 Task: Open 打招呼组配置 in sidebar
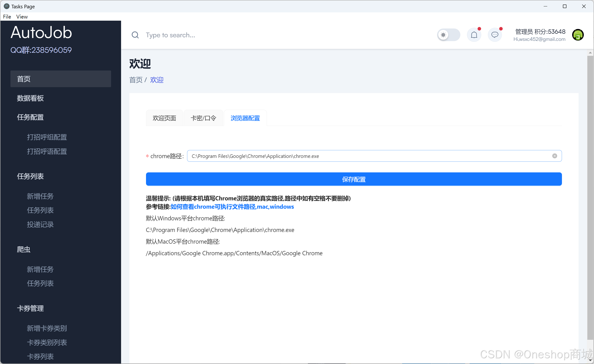click(x=47, y=137)
